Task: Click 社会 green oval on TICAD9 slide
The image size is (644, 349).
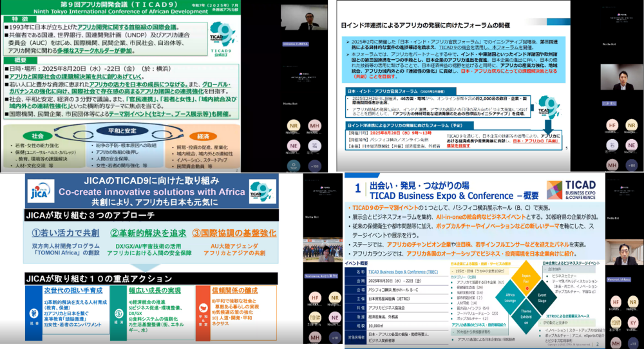Action: (37, 136)
